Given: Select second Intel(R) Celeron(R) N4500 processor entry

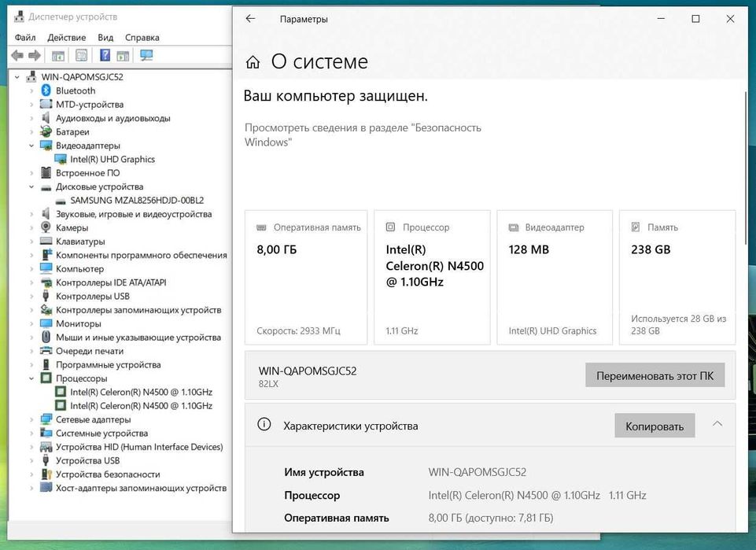Looking at the screenshot, I should [x=142, y=405].
